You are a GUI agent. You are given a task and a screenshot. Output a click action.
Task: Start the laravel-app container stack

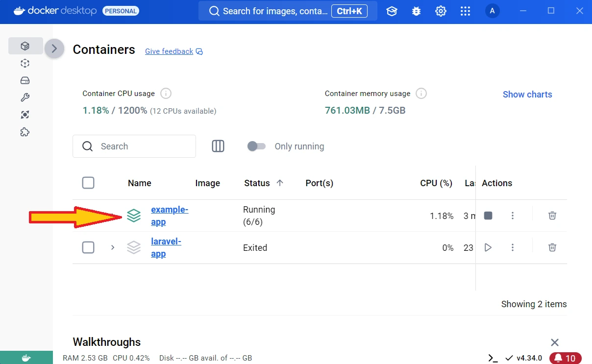[488, 247]
